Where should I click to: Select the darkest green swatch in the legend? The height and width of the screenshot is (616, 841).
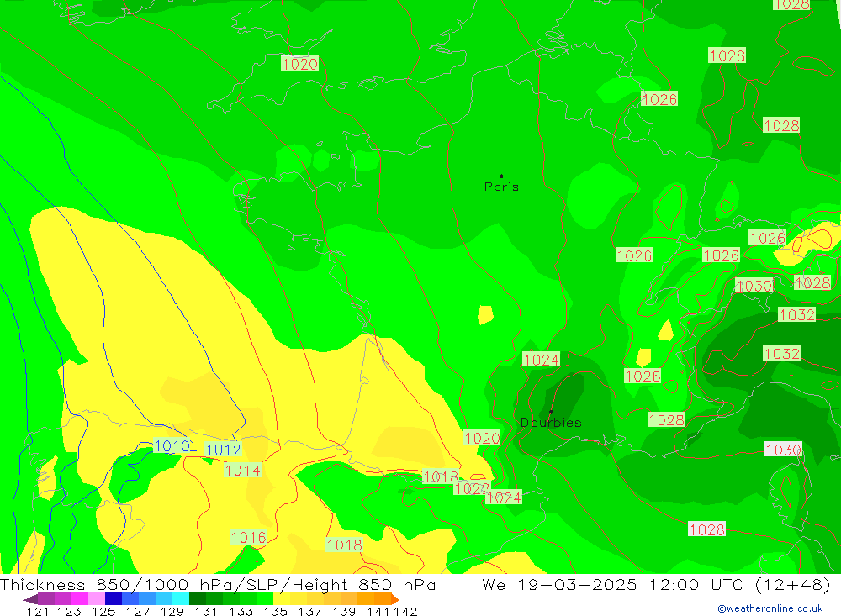coord(198,599)
